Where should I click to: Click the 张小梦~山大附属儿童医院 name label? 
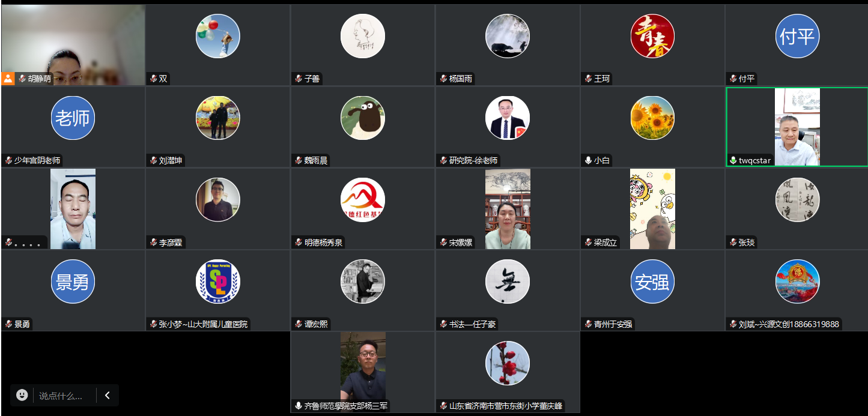(203, 324)
